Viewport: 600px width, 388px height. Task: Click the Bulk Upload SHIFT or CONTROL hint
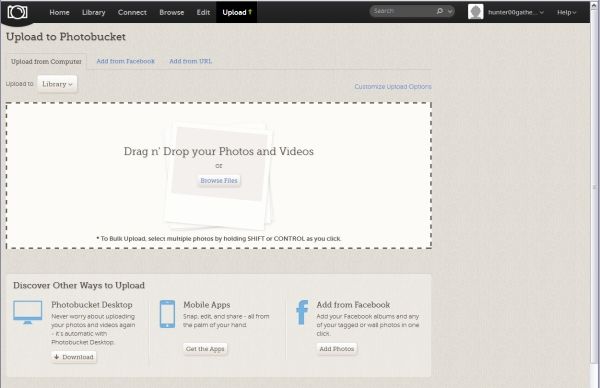[x=219, y=239]
